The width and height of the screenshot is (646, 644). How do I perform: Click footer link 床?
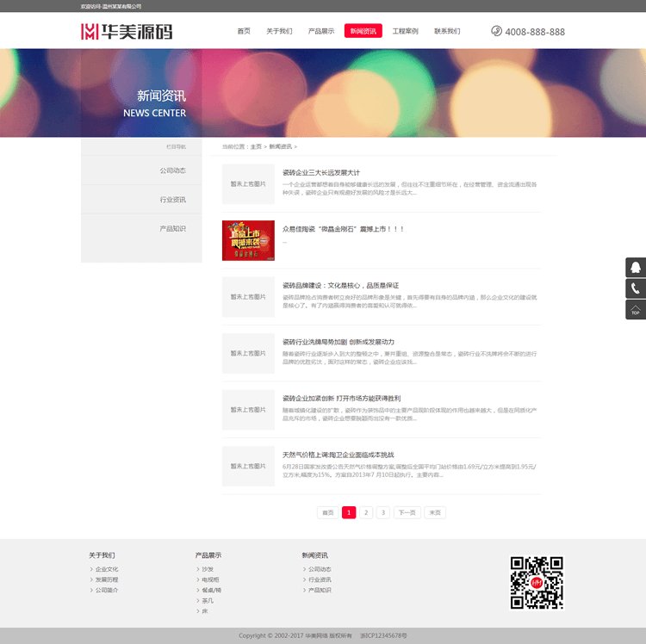point(205,611)
